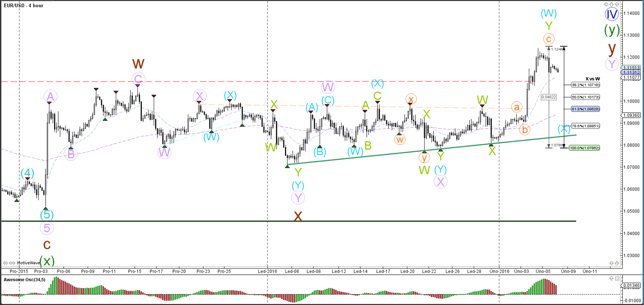
Task: Click the expand-horizontal arrows icon left of MotiveWave
Action: (5, 263)
